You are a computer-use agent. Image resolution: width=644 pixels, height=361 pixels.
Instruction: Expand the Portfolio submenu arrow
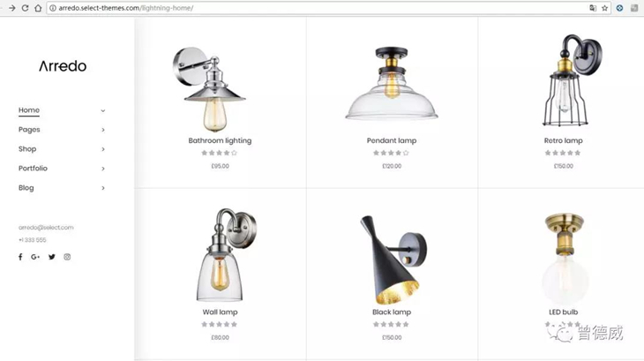point(103,169)
